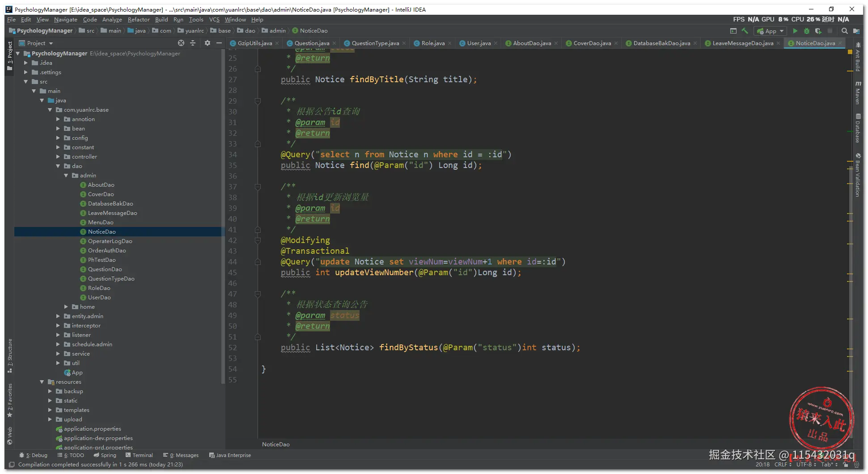Switch to the User.java tab
868x474 pixels.
pos(478,43)
